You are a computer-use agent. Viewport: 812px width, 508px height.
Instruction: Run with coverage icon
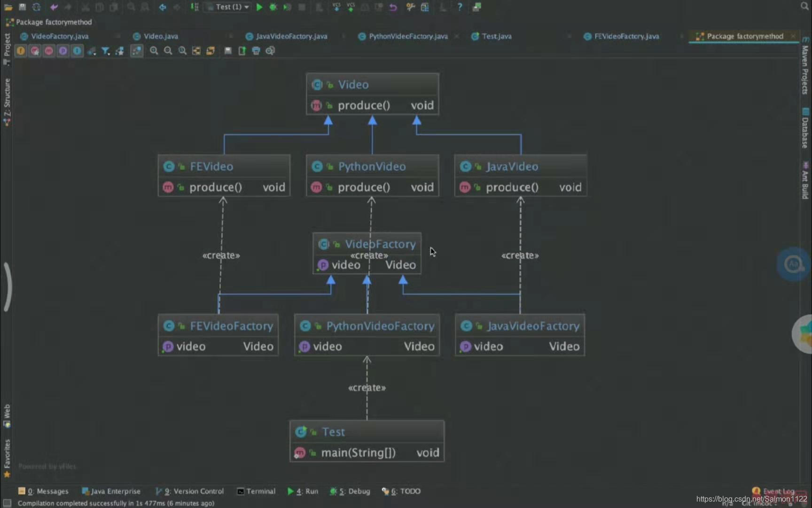coord(287,7)
